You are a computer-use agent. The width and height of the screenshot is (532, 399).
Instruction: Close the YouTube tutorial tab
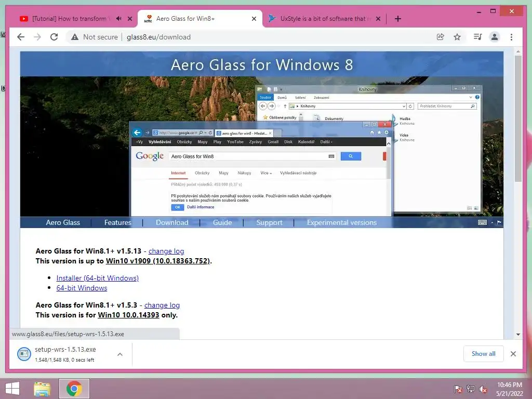click(129, 19)
